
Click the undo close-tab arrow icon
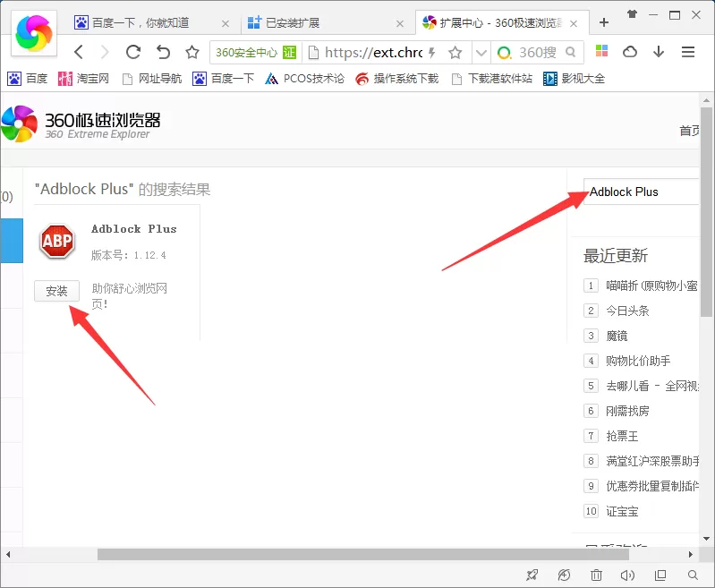point(163,52)
